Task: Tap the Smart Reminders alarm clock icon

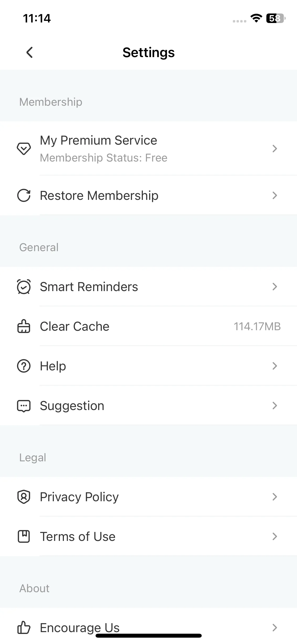Action: 24,287
